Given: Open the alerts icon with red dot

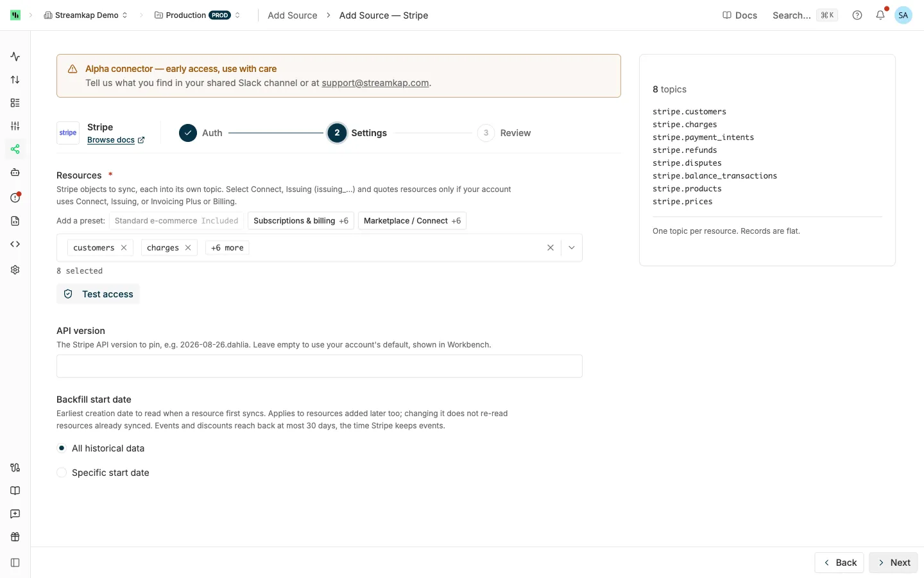Looking at the screenshot, I should tap(15, 197).
